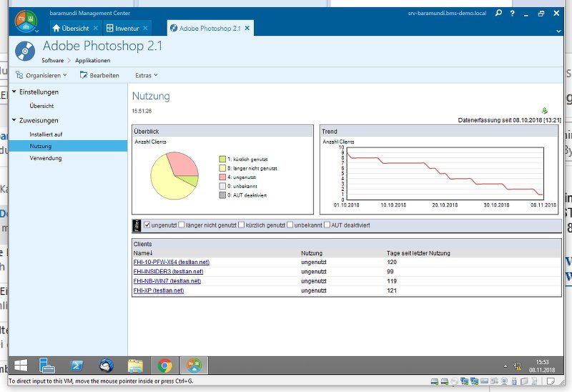Go to Software breadcrumb
Image resolution: width=572 pixels, height=392 pixels.
coord(52,60)
